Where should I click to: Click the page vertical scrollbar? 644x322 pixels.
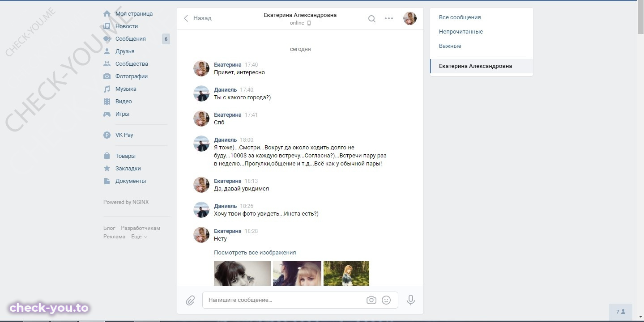[x=640, y=18]
